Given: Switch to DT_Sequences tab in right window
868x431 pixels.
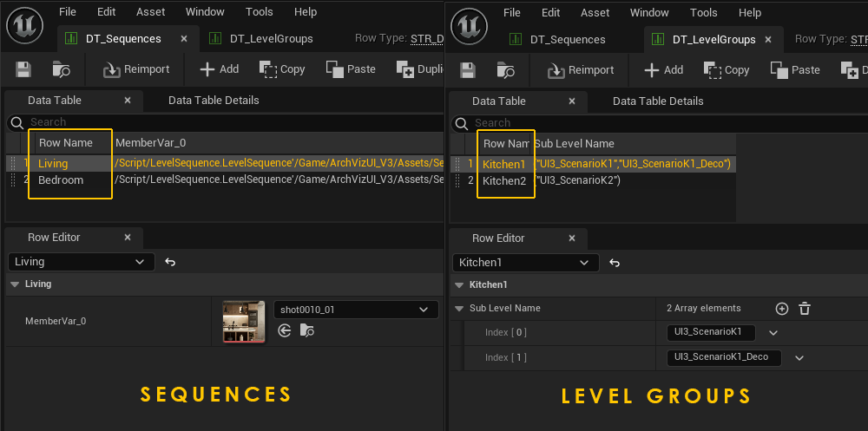Looking at the screenshot, I should 558,39.
